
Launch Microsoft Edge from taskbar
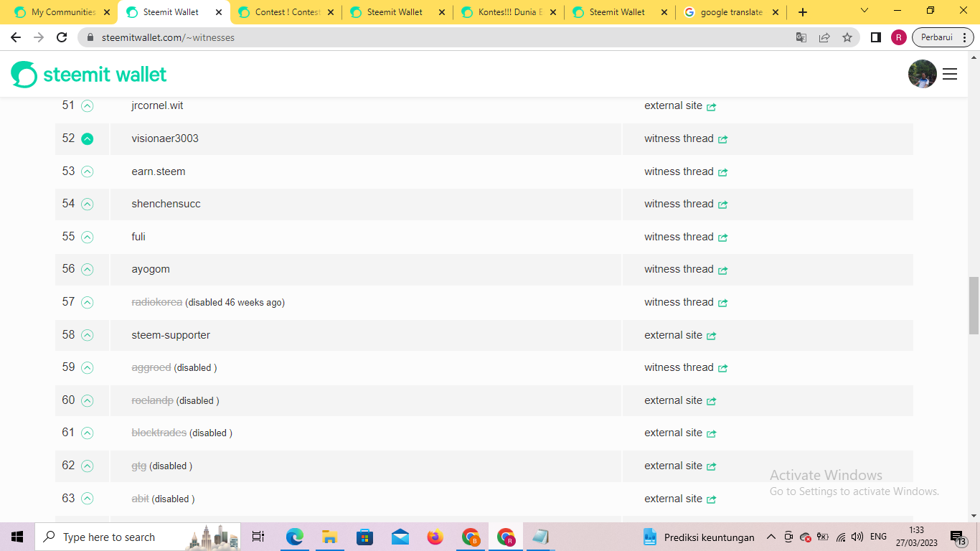coord(294,537)
